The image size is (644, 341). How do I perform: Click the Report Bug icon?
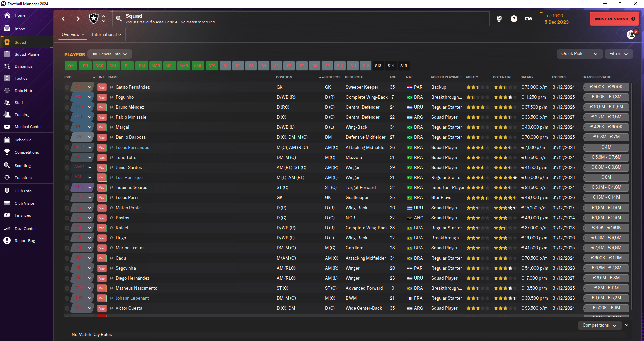point(7,240)
